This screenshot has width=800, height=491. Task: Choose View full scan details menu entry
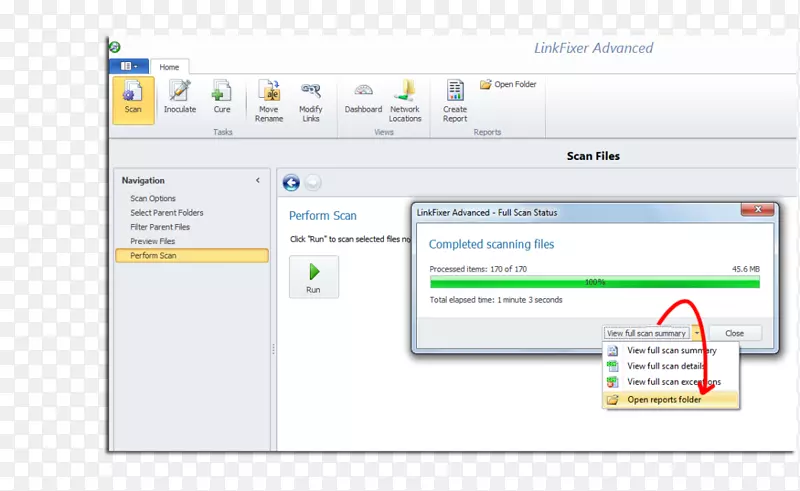click(671, 366)
